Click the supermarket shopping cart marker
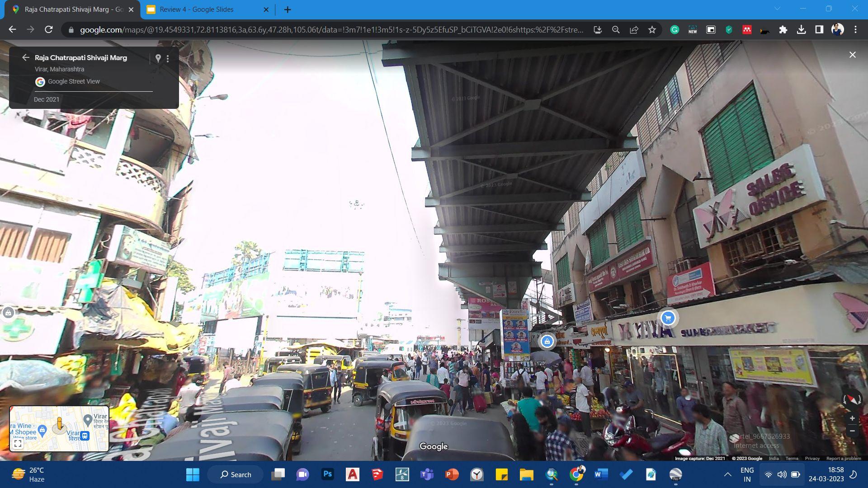The image size is (868, 488). (x=668, y=318)
